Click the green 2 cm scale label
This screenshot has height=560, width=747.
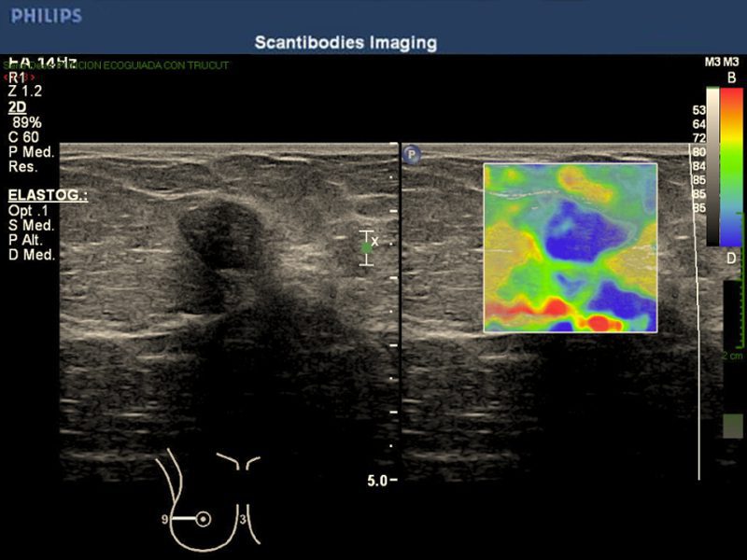coord(731,357)
